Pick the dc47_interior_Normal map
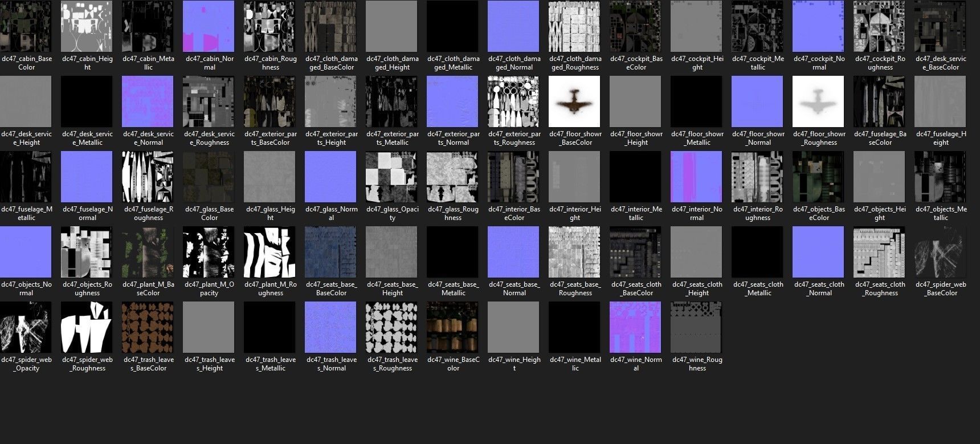The height and width of the screenshot is (444, 980). point(697,177)
